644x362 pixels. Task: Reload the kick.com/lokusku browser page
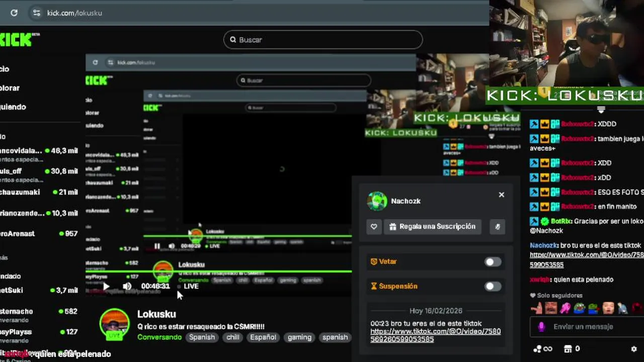tap(14, 13)
